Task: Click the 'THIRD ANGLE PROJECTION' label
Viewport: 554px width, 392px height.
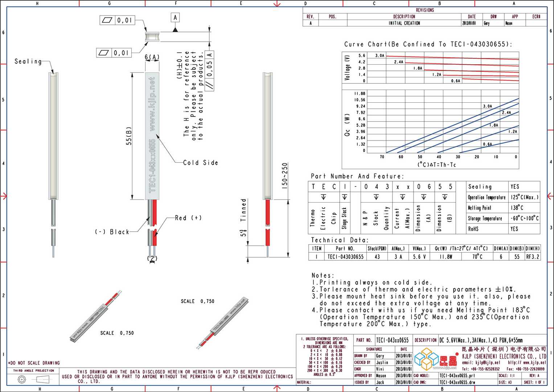Action: 33,371
